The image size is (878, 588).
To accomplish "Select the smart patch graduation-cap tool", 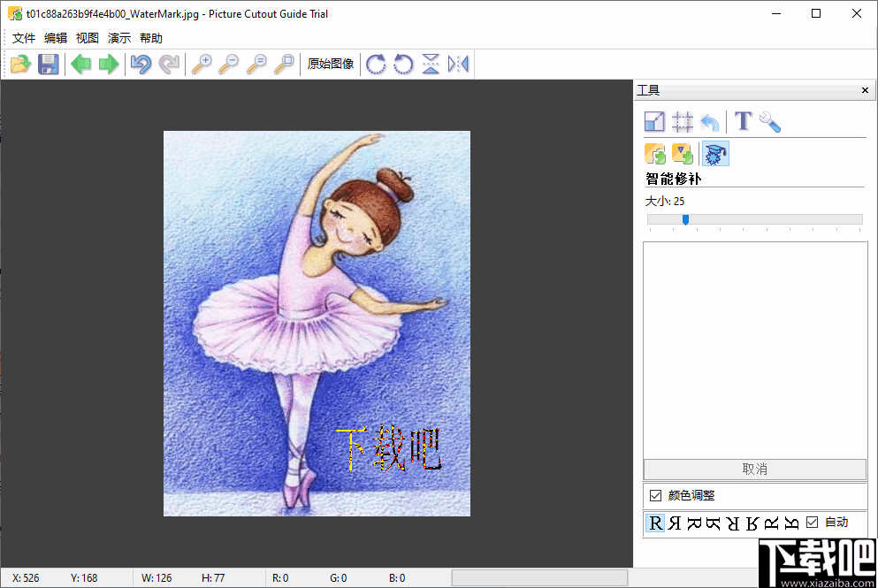I will pos(715,154).
